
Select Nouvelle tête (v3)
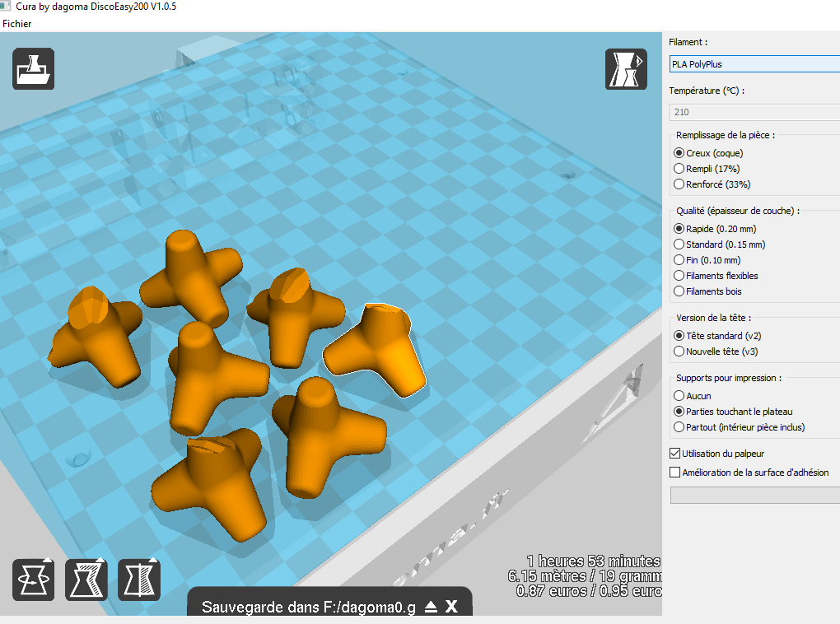point(716,352)
